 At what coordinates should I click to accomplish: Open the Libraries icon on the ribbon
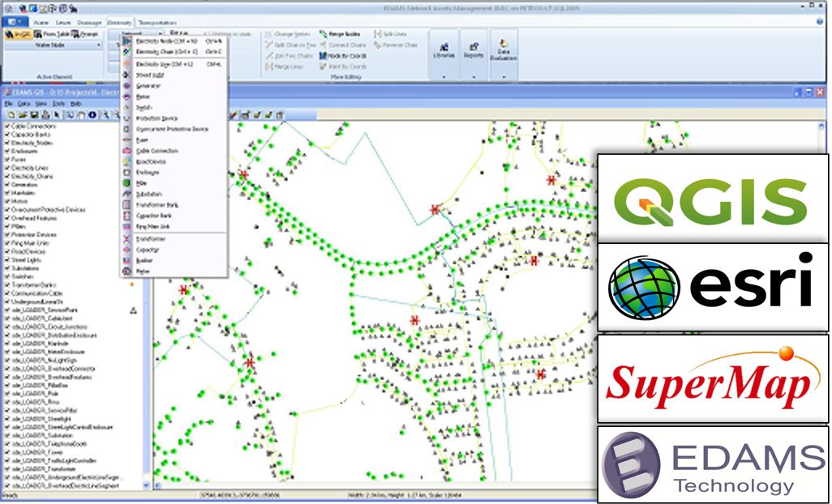click(444, 49)
